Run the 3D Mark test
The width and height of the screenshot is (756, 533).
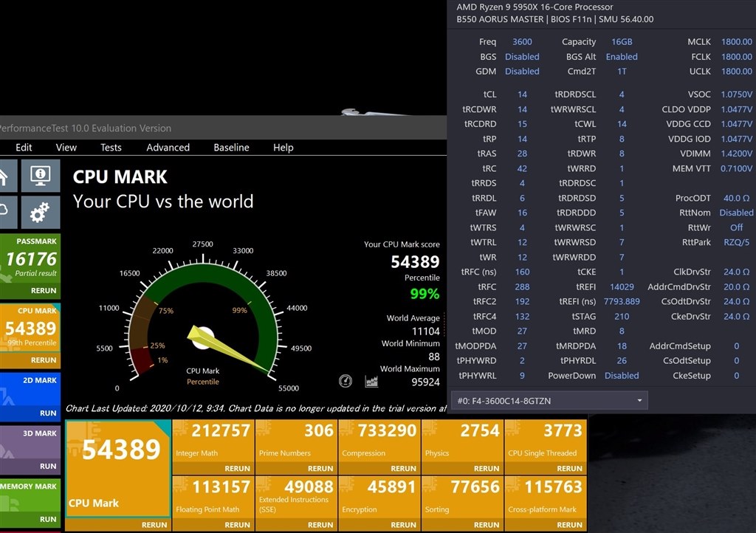pos(48,466)
